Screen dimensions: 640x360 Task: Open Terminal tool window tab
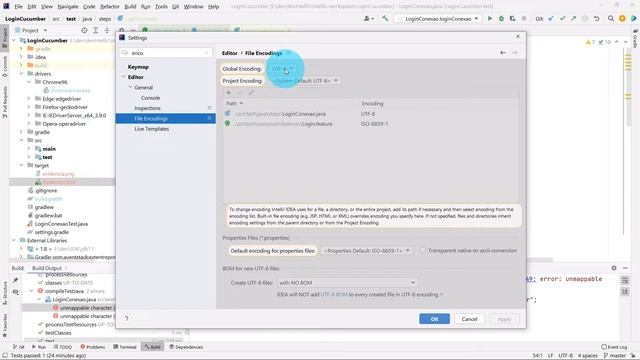tap(125, 347)
